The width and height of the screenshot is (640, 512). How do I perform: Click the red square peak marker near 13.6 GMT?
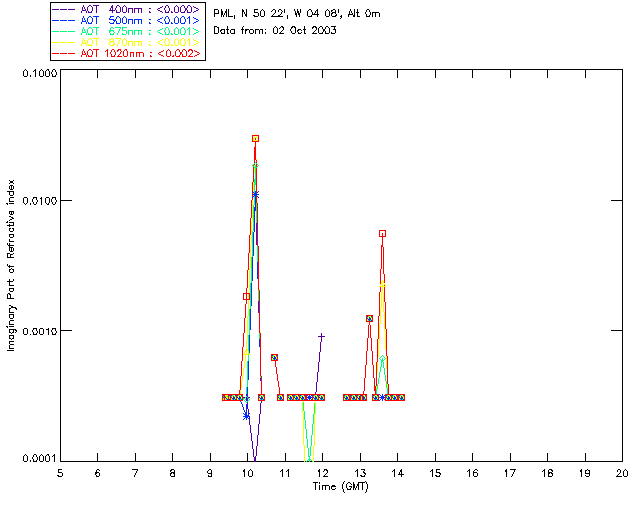(x=382, y=234)
